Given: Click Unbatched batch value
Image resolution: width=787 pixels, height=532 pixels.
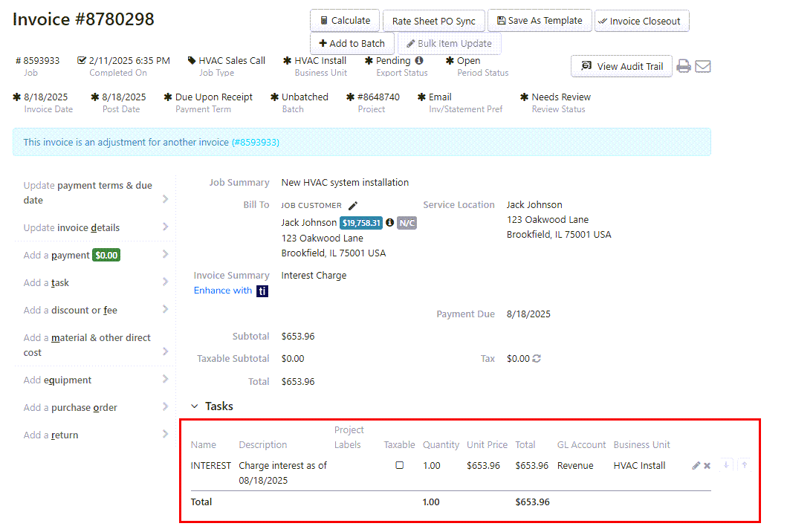Looking at the screenshot, I should click(305, 97).
